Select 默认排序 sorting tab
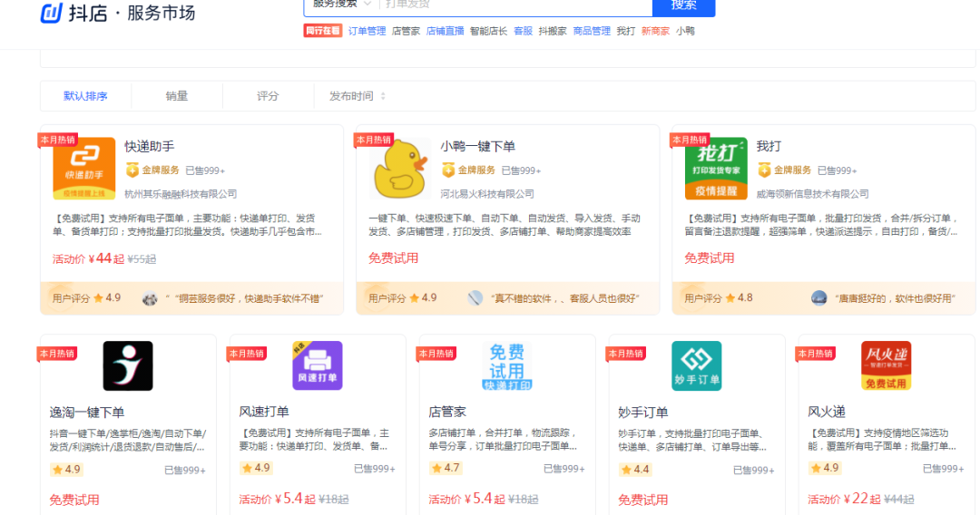 coord(85,96)
